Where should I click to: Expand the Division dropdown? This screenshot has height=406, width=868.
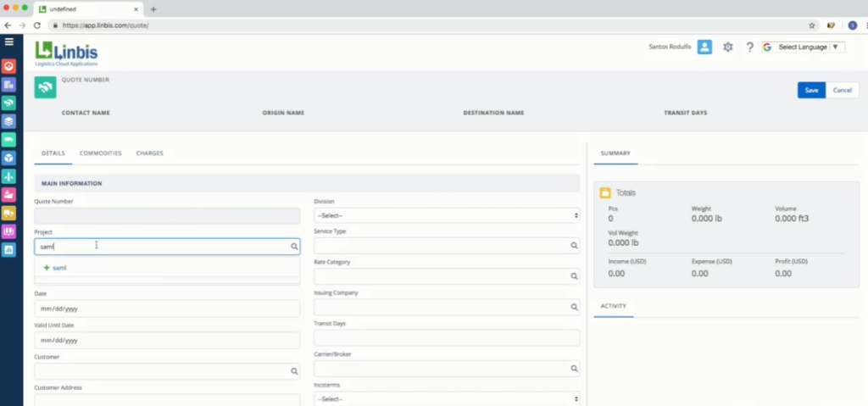pos(447,215)
